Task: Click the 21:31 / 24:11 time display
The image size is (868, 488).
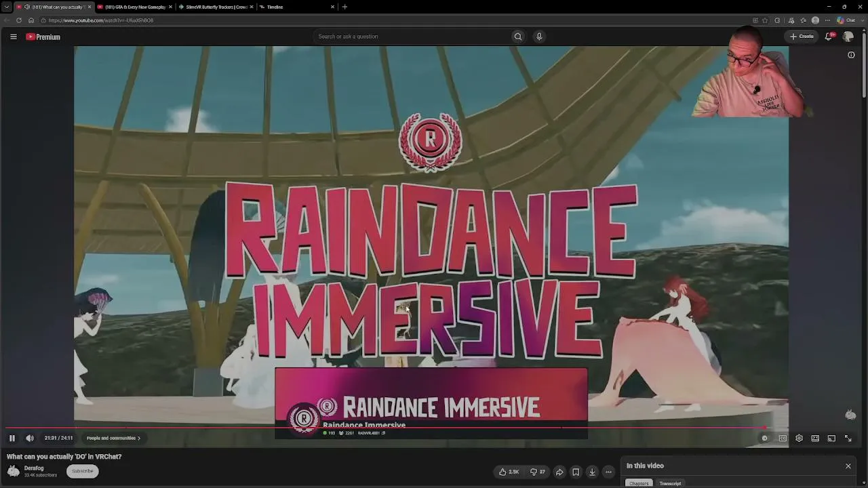Action: click(58, 438)
